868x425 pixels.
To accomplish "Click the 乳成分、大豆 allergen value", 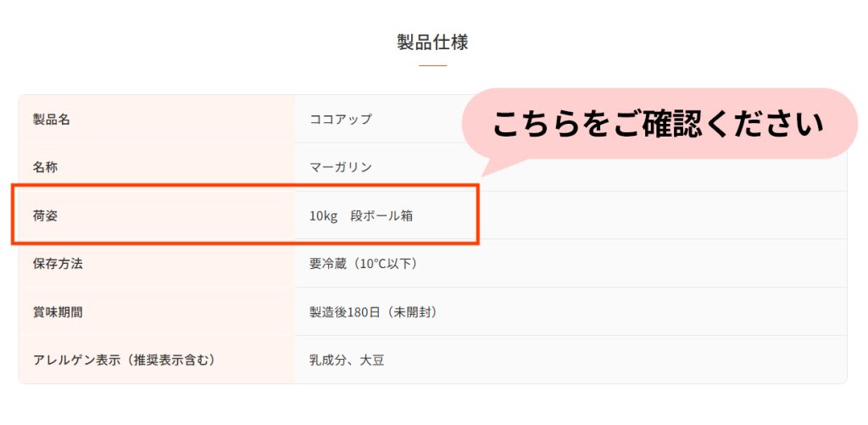I will tap(347, 361).
